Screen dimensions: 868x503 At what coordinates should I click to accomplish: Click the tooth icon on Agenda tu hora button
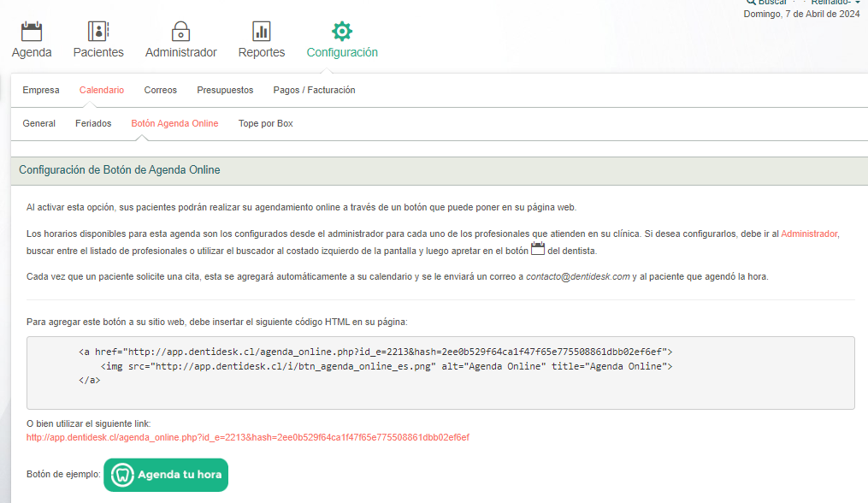coord(122,475)
